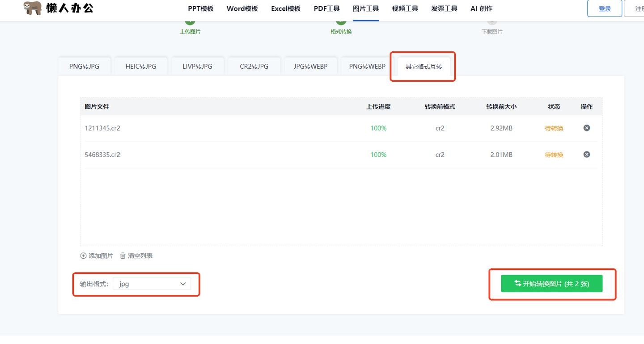
Task: Choose the PNG转WEBP tab
Action: tap(367, 67)
